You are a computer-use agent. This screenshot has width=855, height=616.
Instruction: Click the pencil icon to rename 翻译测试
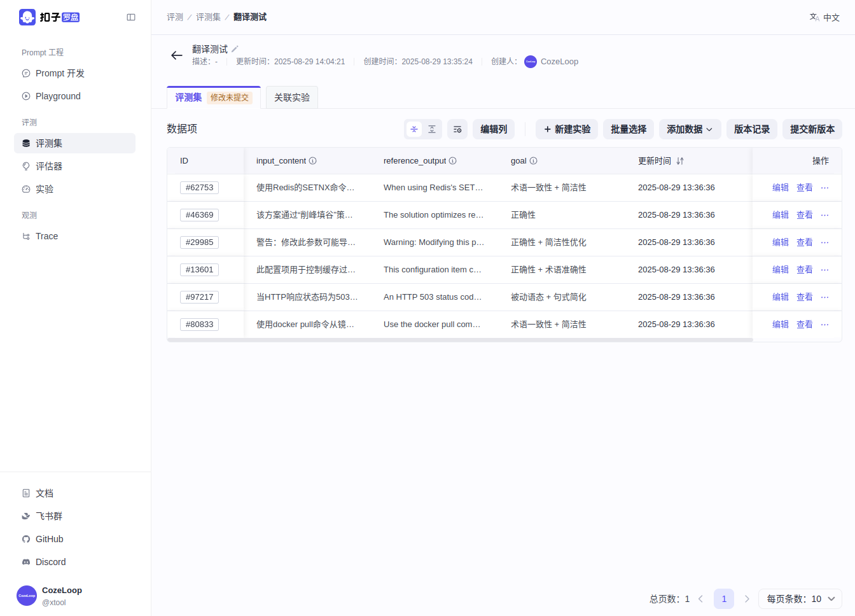[235, 49]
